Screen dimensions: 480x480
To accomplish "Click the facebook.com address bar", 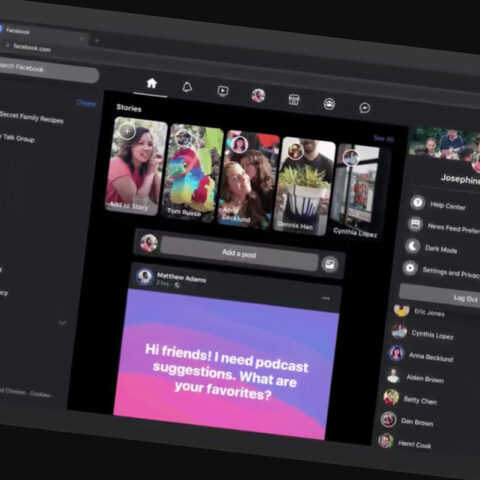I will pyautogui.click(x=32, y=48).
